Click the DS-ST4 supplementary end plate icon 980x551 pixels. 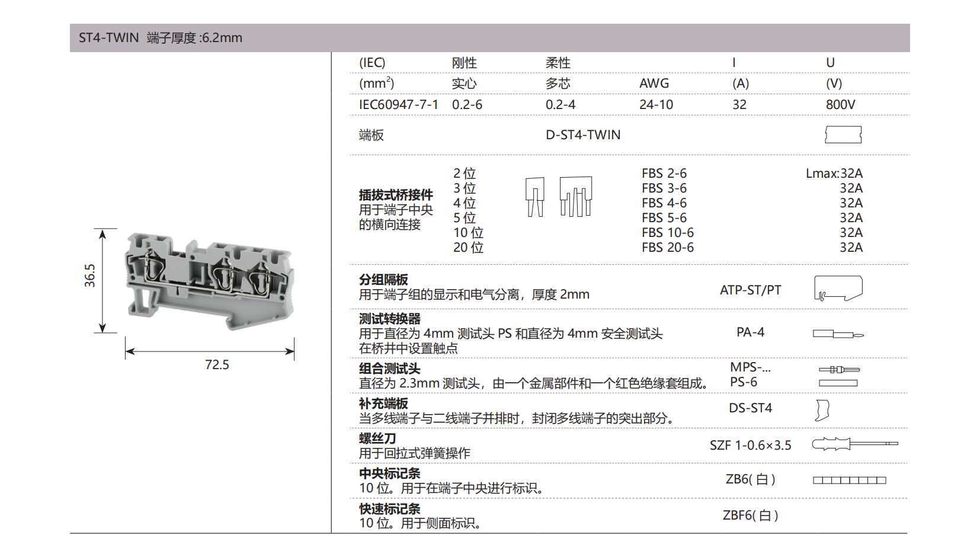824,409
